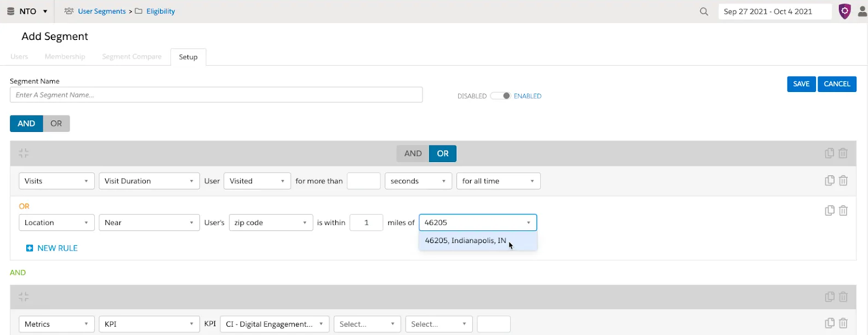Select top-level AND operator
This screenshot has width=868, height=335.
(x=26, y=124)
